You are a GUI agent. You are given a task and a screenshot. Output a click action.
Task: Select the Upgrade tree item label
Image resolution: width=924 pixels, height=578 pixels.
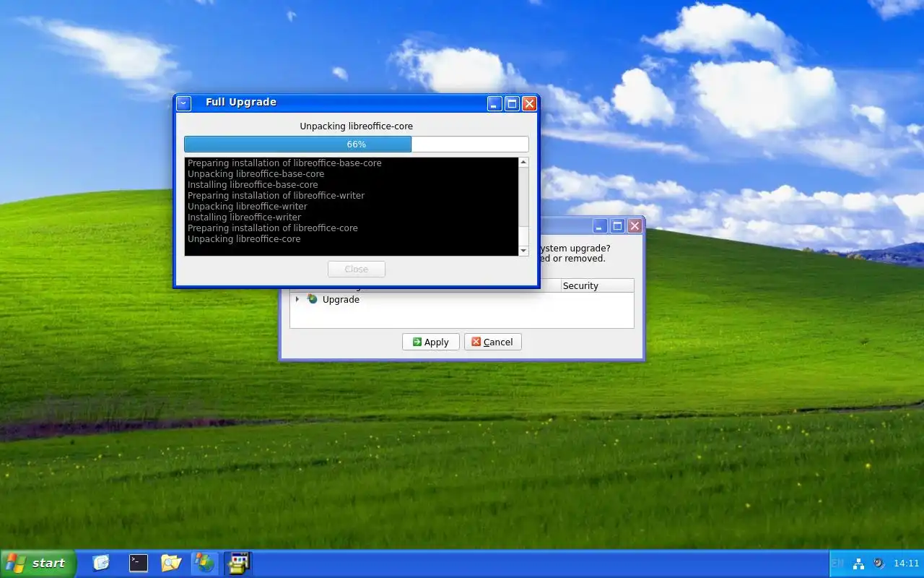coord(341,300)
